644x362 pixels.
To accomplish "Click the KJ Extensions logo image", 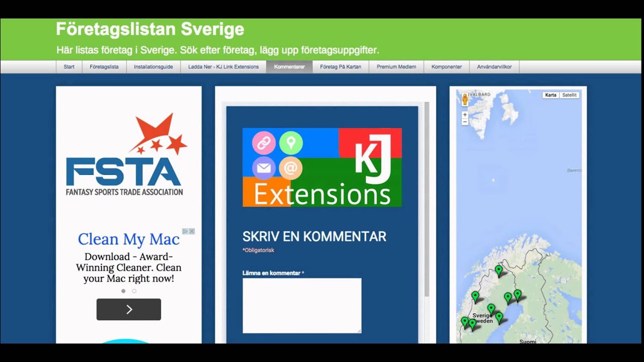I will [322, 167].
